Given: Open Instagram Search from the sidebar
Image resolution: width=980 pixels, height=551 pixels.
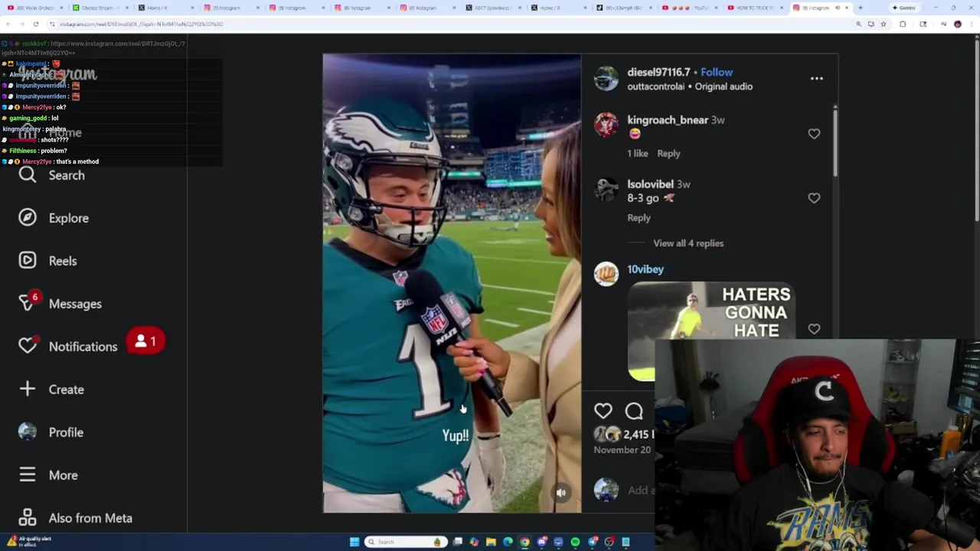Looking at the screenshot, I should [x=51, y=175].
